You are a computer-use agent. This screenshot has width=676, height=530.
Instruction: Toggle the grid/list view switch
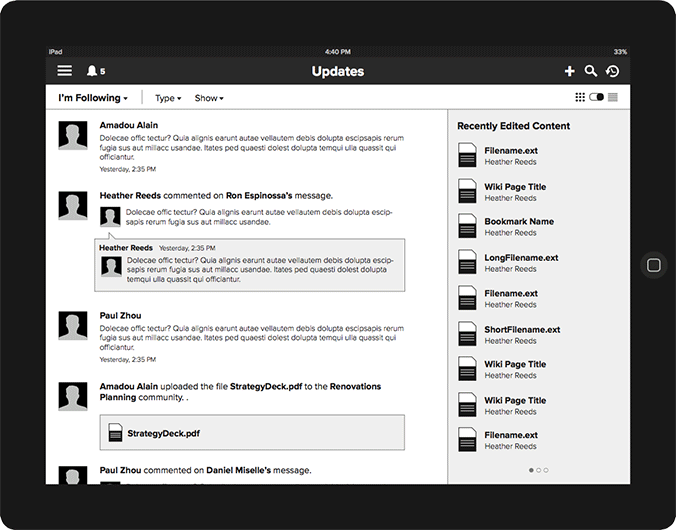597,97
